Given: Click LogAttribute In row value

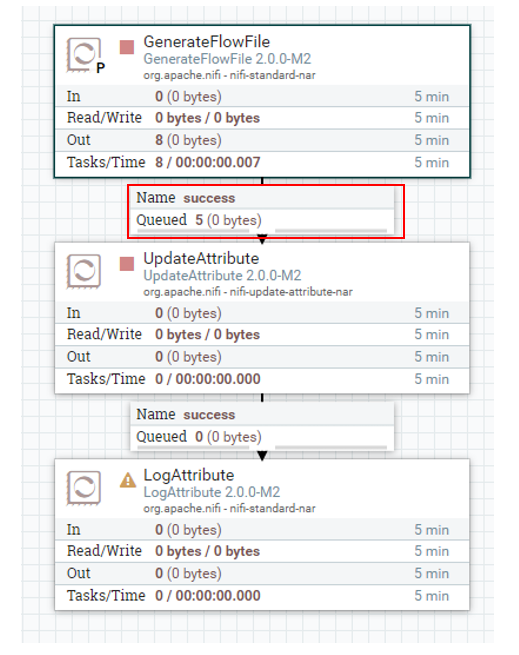Looking at the screenshot, I should (x=188, y=530).
